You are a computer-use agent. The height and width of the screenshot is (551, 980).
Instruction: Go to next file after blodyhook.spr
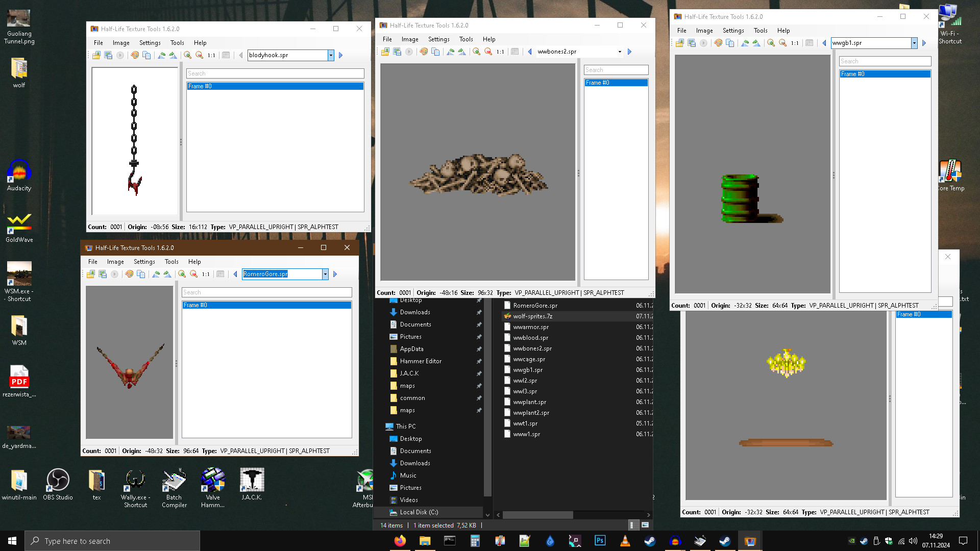[x=340, y=55]
